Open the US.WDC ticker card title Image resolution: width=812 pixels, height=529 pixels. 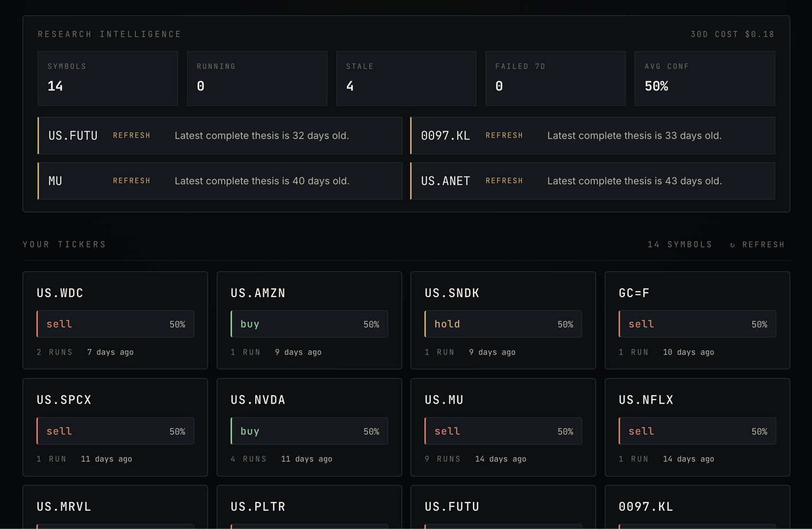(x=60, y=293)
